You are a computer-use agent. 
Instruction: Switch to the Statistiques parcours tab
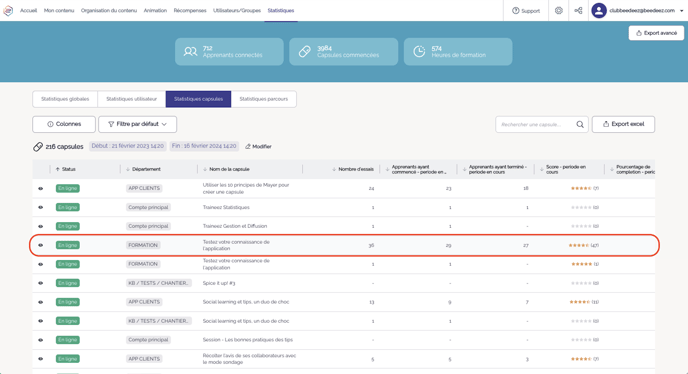[264, 99]
